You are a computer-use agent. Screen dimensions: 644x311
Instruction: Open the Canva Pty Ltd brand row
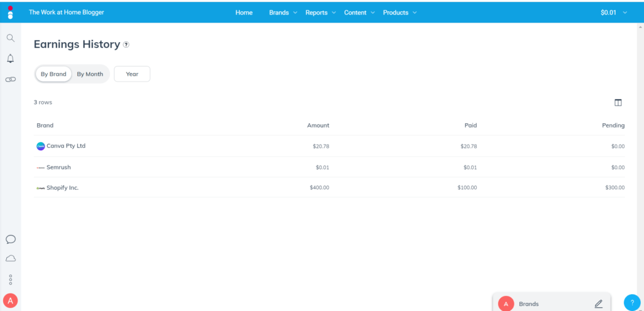pyautogui.click(x=65, y=146)
